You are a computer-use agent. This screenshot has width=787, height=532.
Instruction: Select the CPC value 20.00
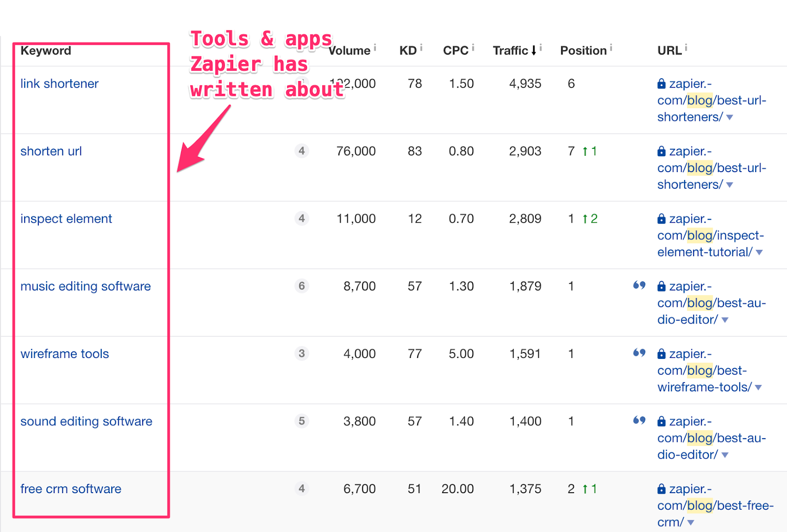click(x=457, y=489)
